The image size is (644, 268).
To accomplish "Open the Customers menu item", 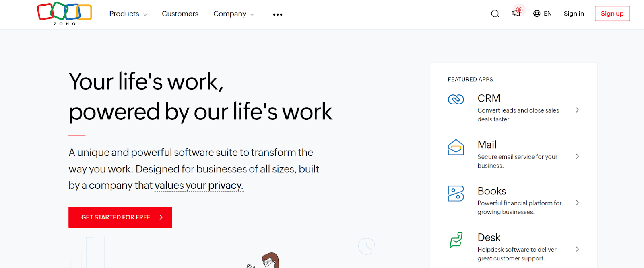I will (x=180, y=14).
